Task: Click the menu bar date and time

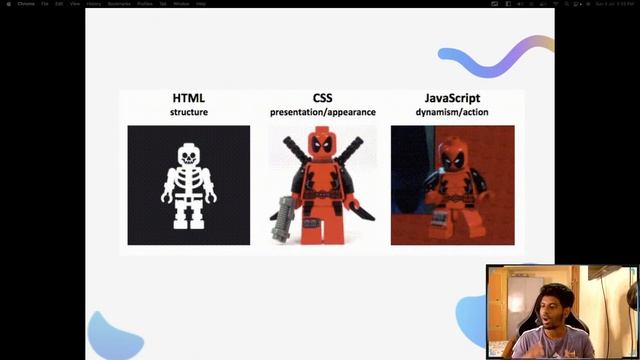Action: tap(615, 4)
